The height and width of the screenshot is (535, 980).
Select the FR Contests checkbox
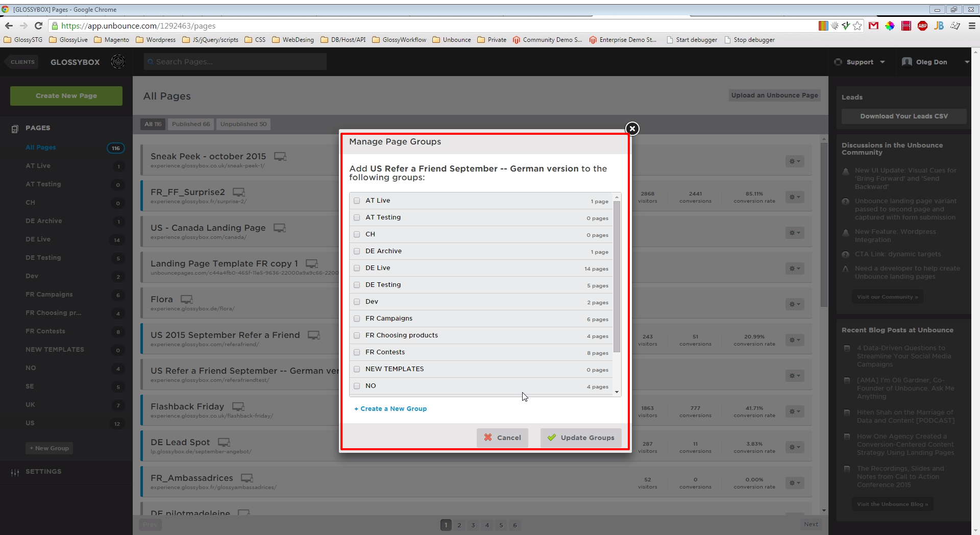click(x=357, y=352)
